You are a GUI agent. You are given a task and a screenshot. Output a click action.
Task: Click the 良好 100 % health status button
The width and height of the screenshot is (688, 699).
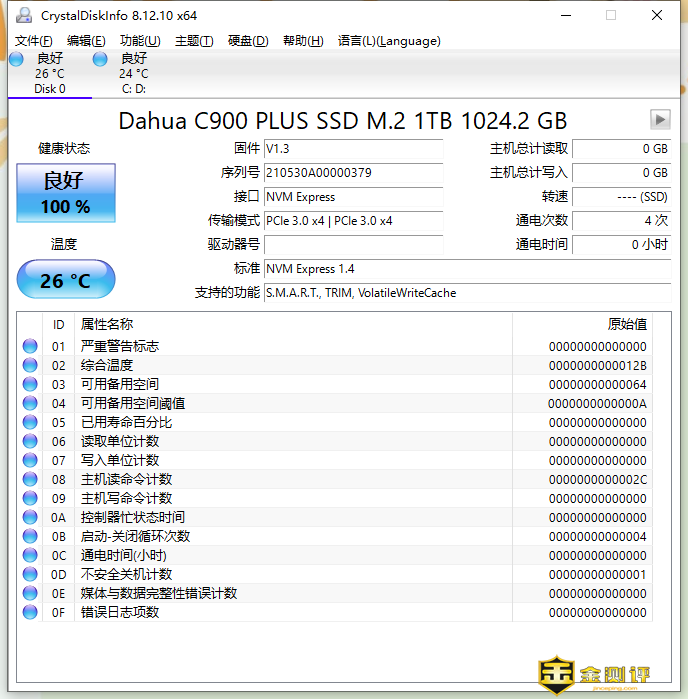(66, 193)
